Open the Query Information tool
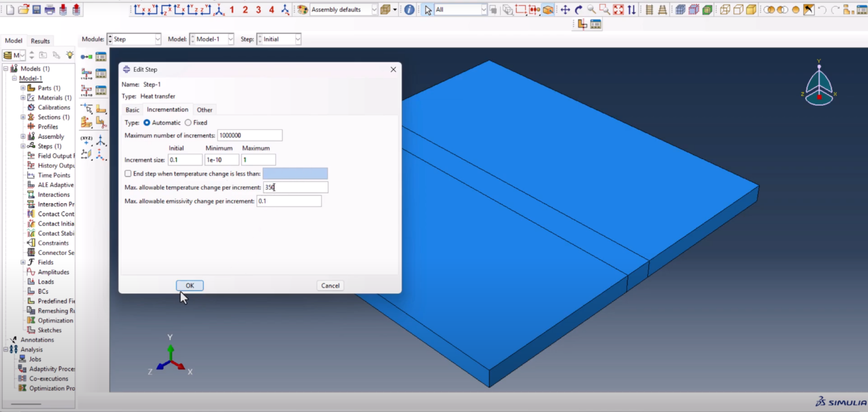Screen dimensions: 868x412 coord(408,9)
